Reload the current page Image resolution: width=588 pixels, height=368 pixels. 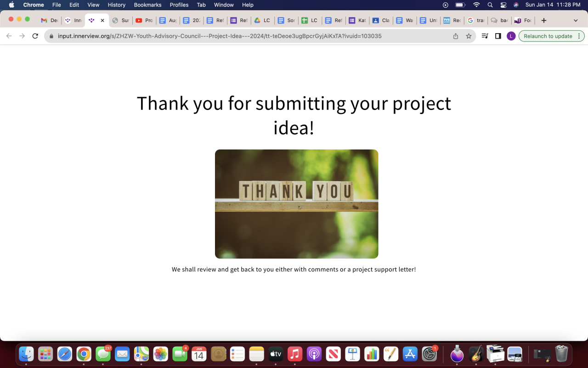(35, 36)
